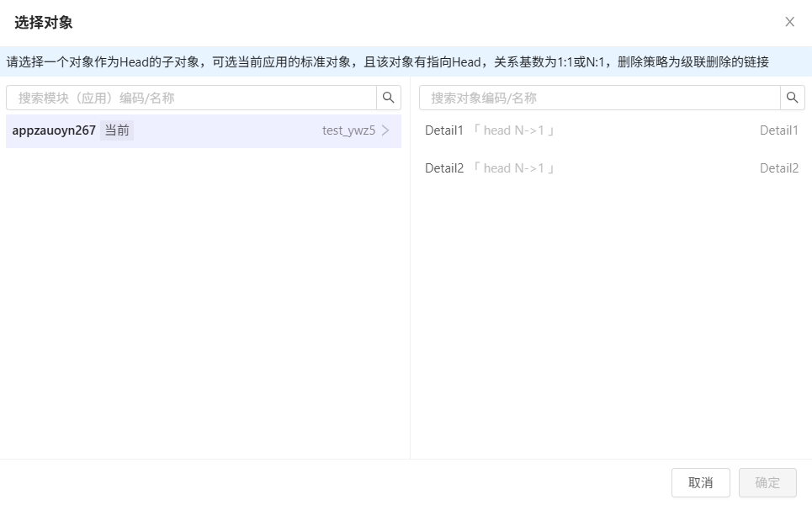
Task: Click the empty area below the module list
Action: 204,303
